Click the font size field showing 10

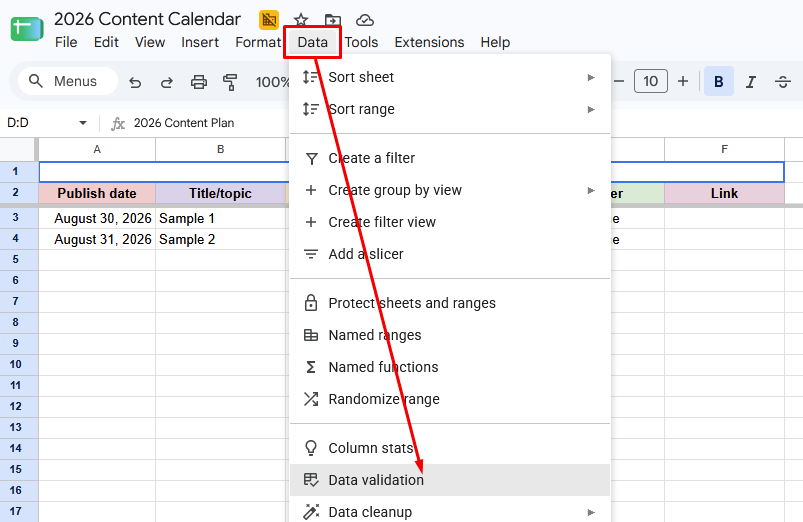pos(650,81)
